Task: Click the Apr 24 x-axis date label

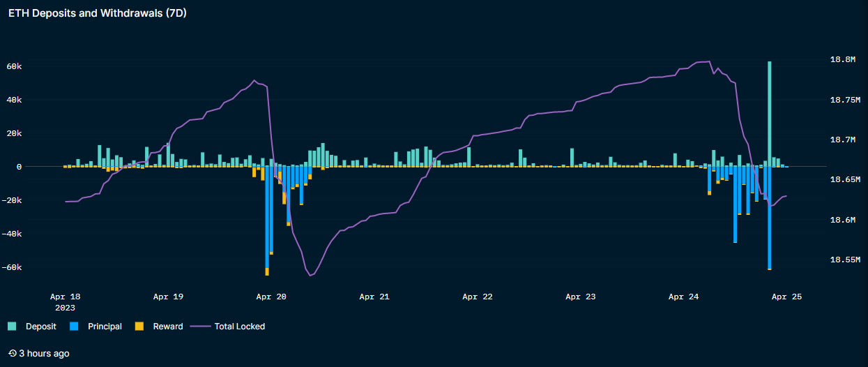Action: tap(684, 297)
